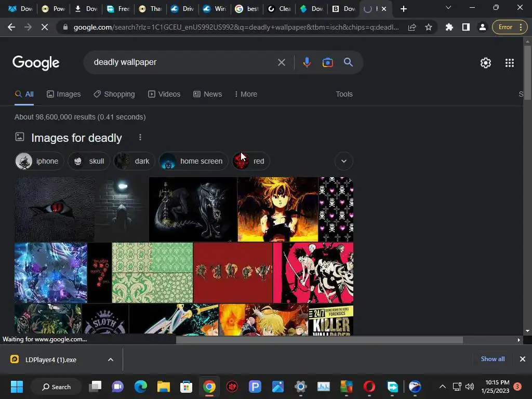Open Google quick settings gear
Viewport: 532px width, 399px height.
486,63
